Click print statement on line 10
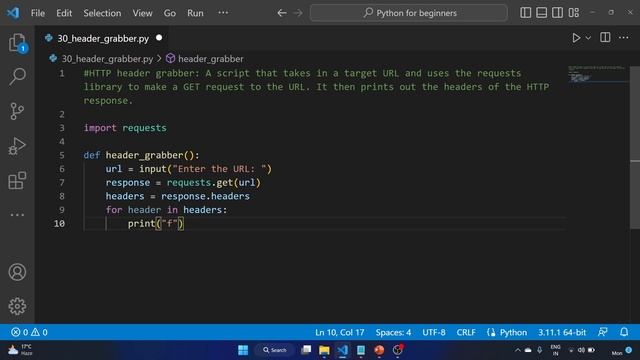The width and height of the screenshot is (640, 360). click(156, 223)
